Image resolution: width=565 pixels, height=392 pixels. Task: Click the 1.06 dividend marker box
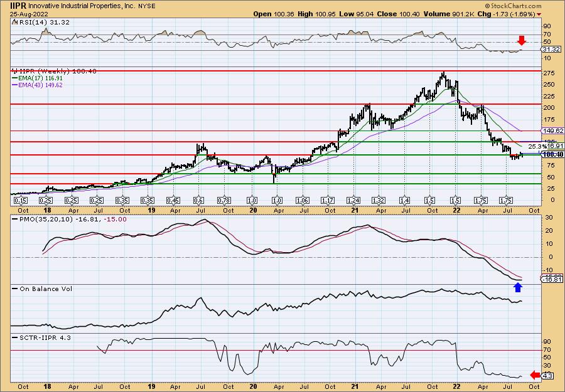tap(303, 201)
